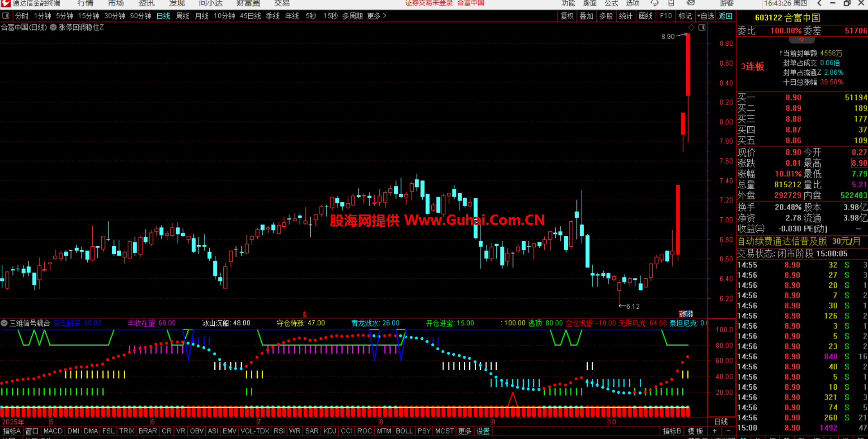Select the 周线 weekly period
Screen dimensions: 868x439
tap(182, 16)
